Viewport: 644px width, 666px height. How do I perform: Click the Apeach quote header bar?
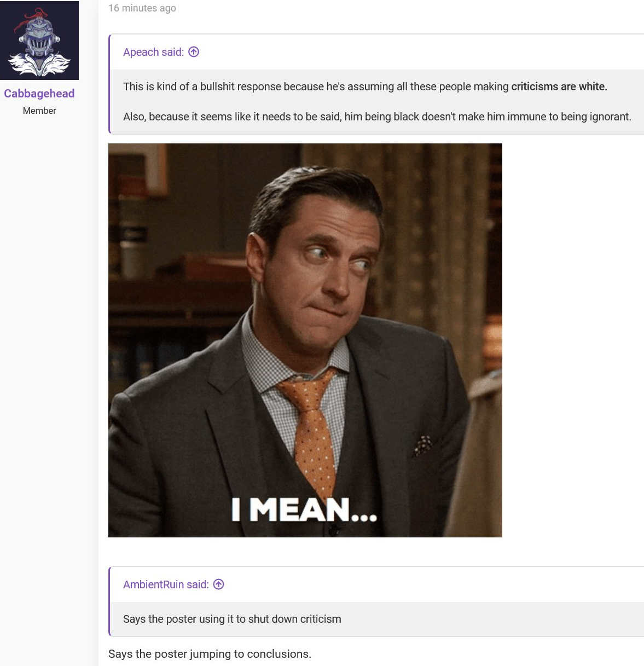pos(378,52)
